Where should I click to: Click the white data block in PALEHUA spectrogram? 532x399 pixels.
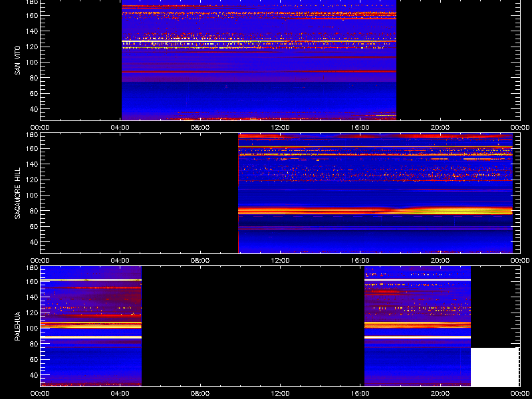[495, 367]
